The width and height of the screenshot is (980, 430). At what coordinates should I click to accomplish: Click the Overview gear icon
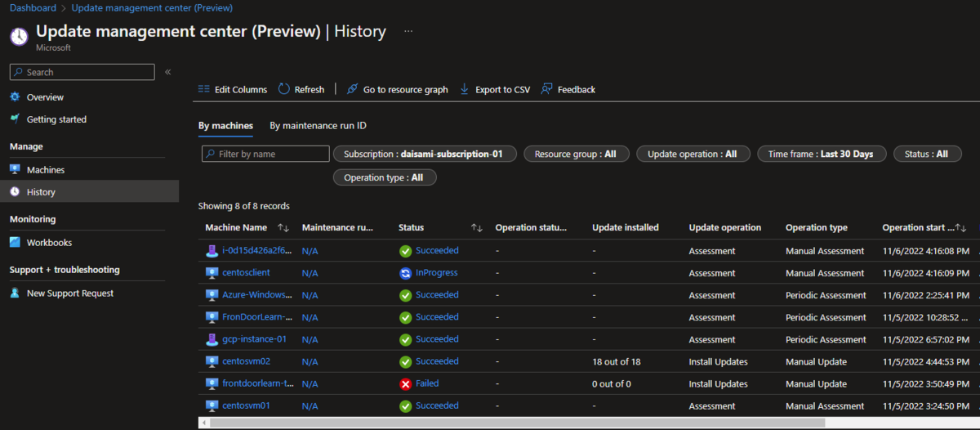[15, 97]
